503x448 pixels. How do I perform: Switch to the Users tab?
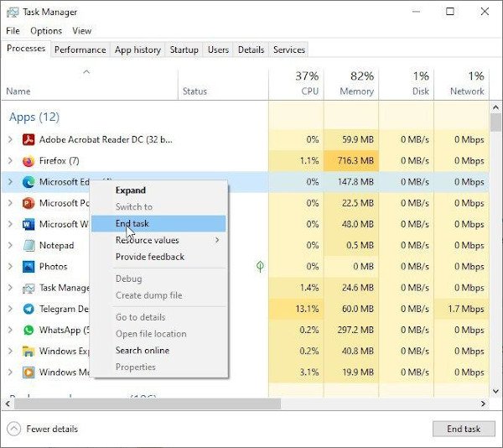(218, 49)
